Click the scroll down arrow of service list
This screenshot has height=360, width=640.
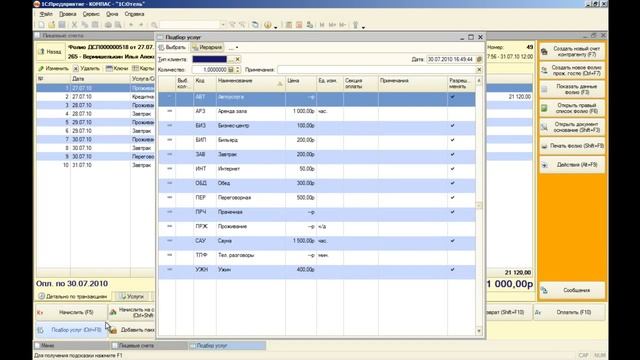479,331
